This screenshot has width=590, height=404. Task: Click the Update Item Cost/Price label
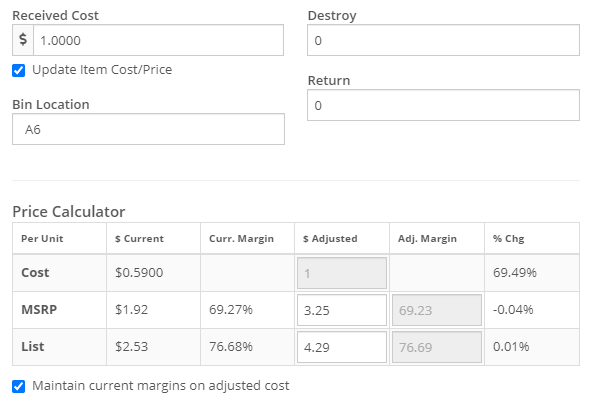102,70
